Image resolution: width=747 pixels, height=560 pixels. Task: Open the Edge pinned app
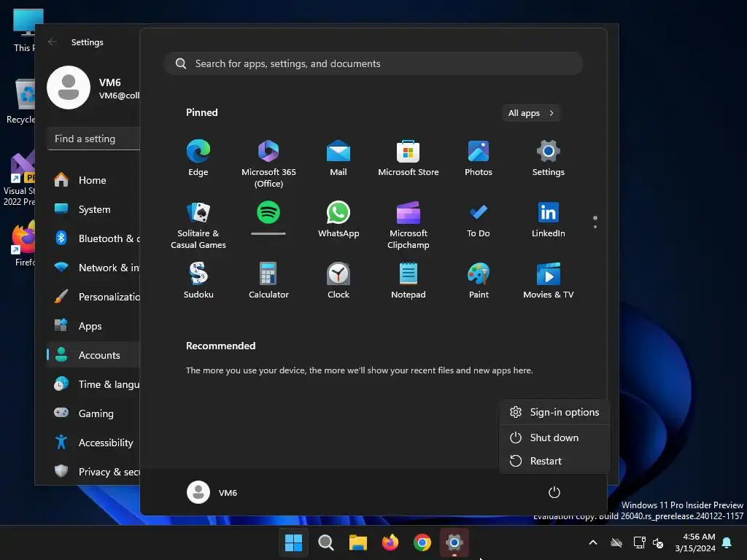click(x=198, y=158)
